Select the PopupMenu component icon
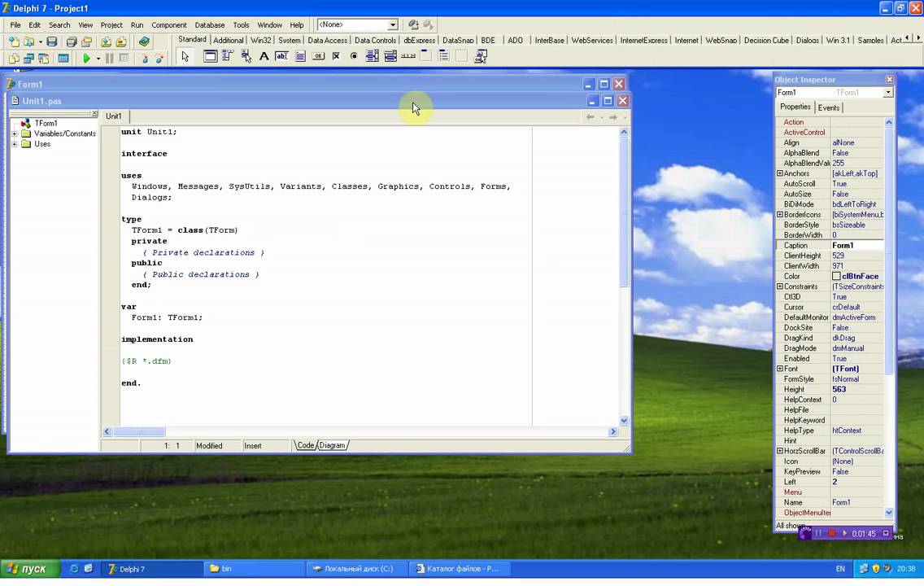 246,57
